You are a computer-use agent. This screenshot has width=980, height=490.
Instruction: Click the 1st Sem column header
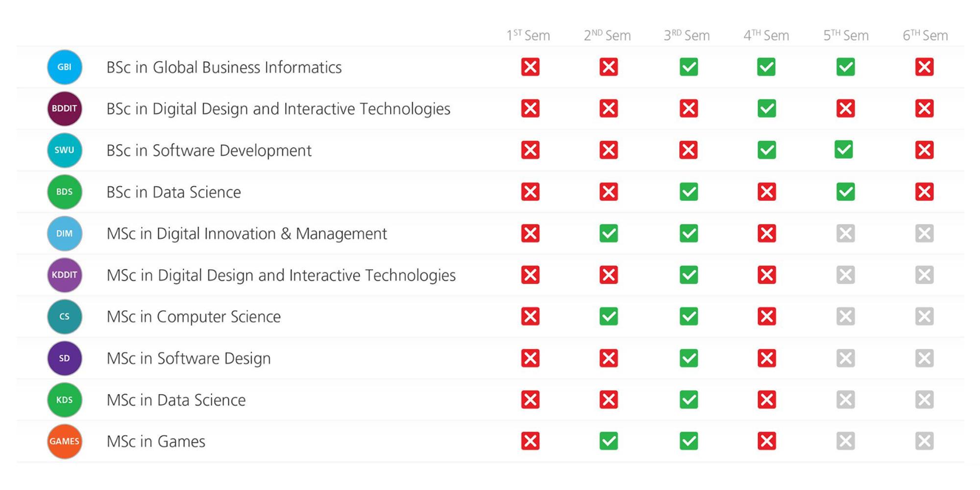pyautogui.click(x=528, y=35)
